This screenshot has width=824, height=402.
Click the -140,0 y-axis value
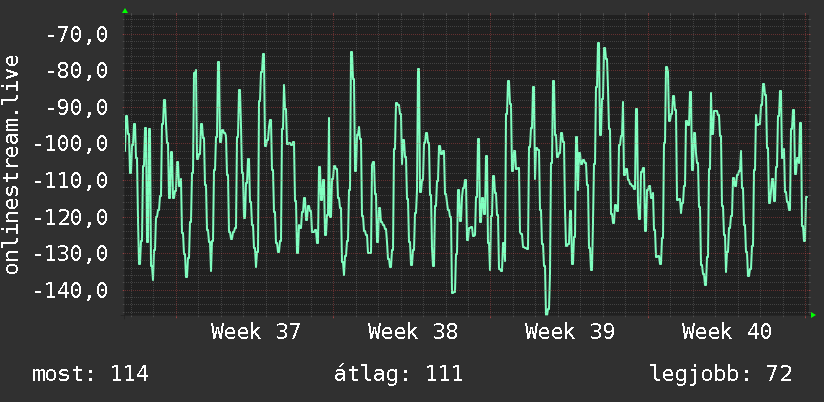[x=71, y=290]
